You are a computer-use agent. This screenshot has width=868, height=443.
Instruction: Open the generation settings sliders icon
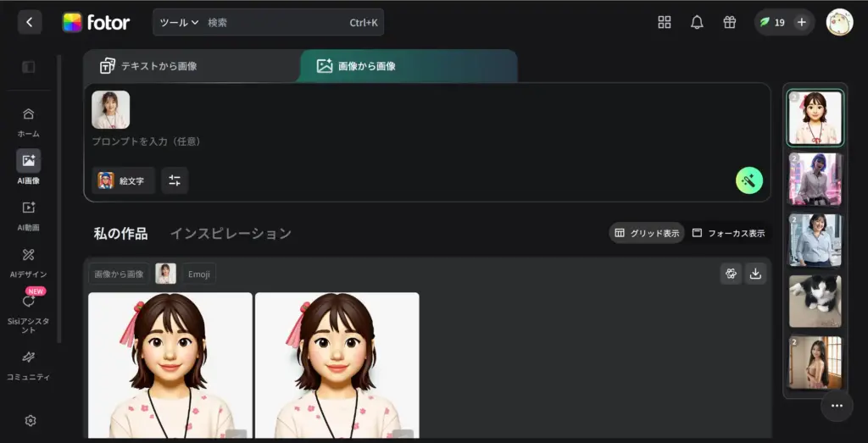(x=175, y=180)
